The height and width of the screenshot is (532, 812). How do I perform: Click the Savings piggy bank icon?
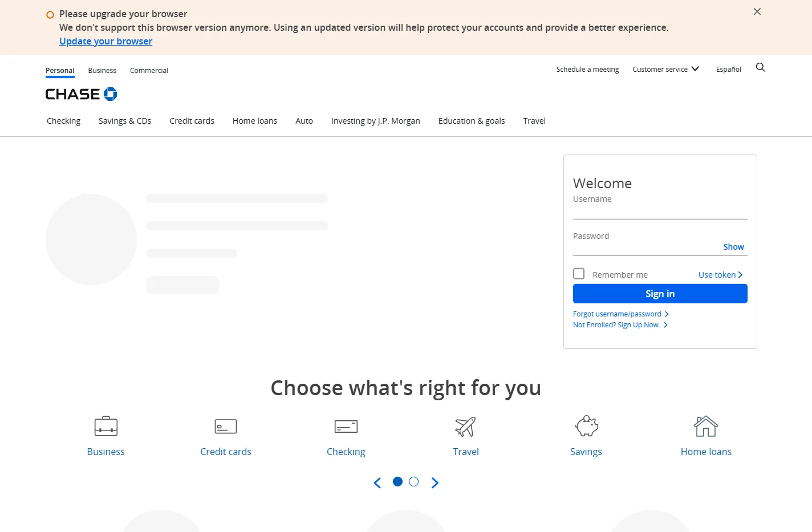(586, 427)
